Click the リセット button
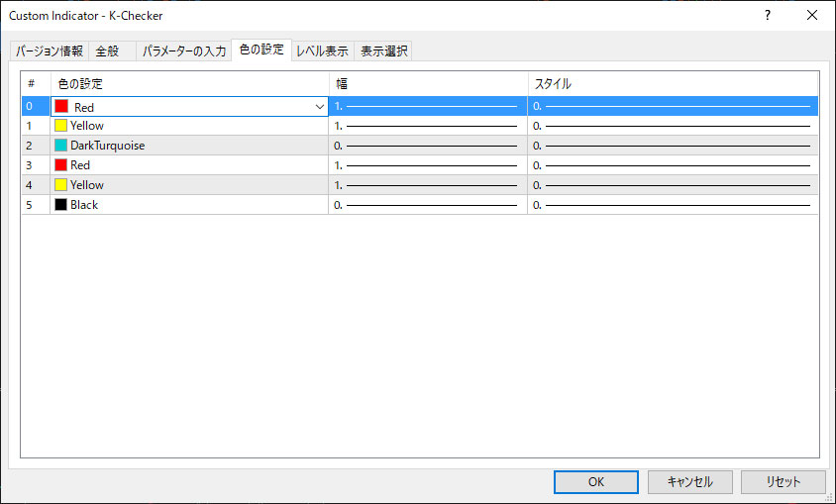The height and width of the screenshot is (504, 836). click(x=783, y=481)
